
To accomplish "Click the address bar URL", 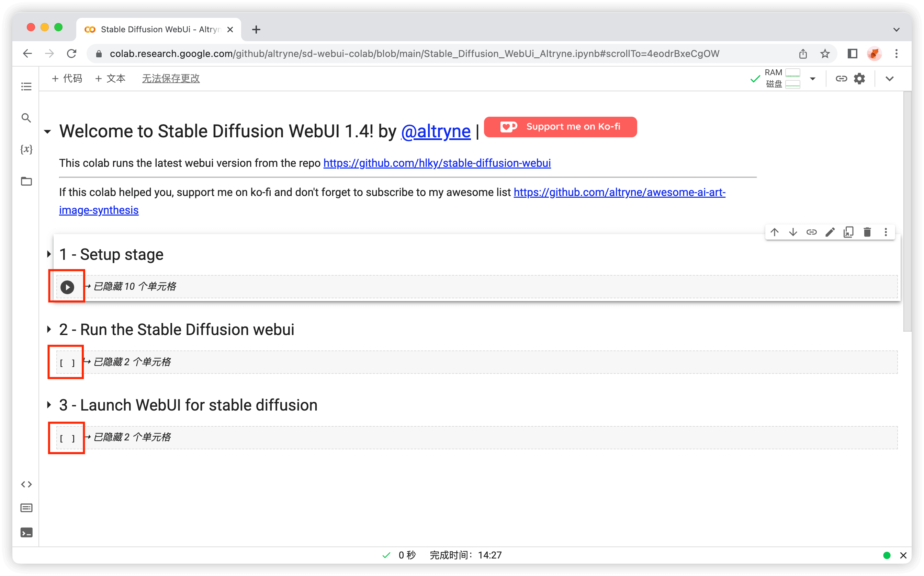I will pos(414,54).
